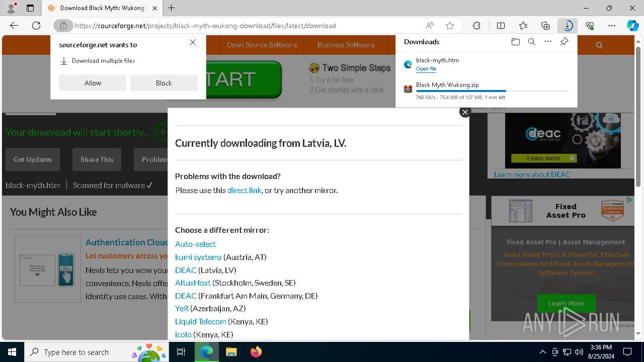644x362 pixels.
Task: Click the direct link hyperlink
Action: [x=245, y=190]
